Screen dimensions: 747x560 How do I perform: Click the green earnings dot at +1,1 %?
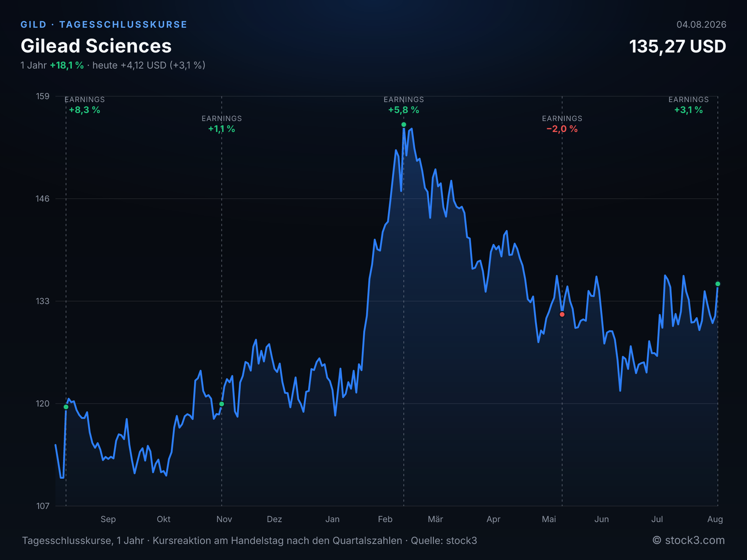222,404
